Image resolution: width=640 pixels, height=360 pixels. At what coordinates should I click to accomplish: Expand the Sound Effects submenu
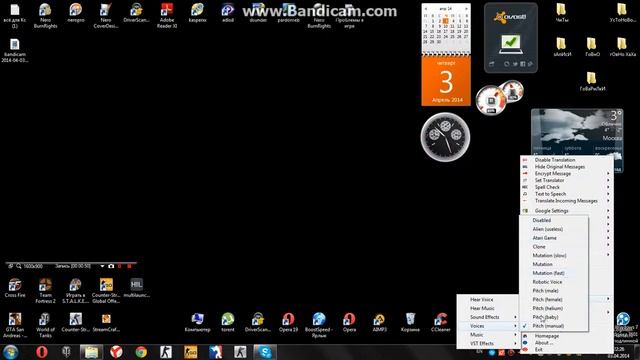488,317
